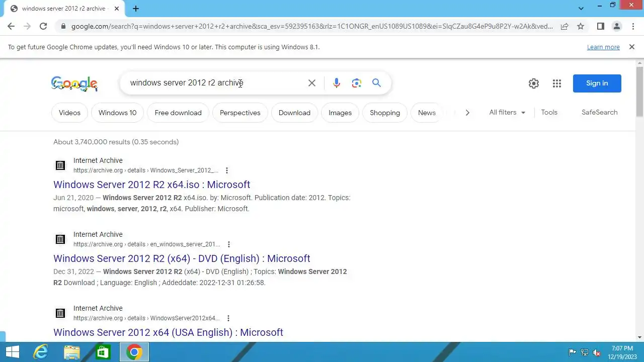The height and width of the screenshot is (362, 644).
Task: Show more filter chips with right arrow
Action: coord(467,113)
